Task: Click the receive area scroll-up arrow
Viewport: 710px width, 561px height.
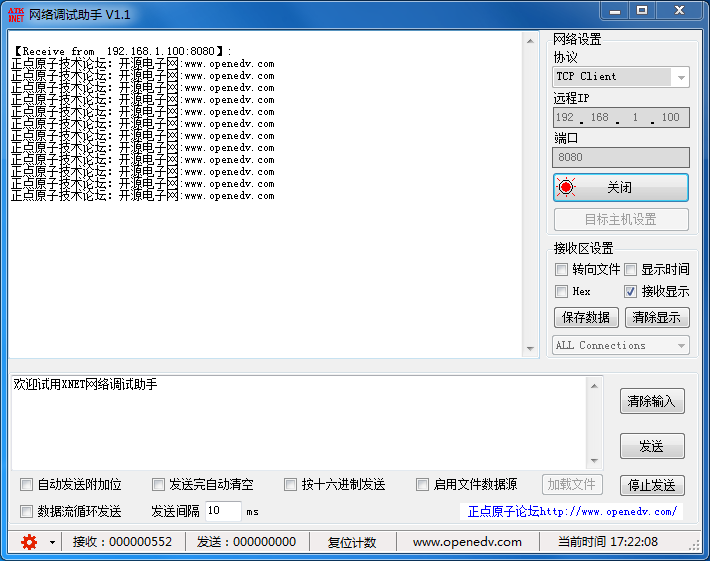Action: click(530, 42)
